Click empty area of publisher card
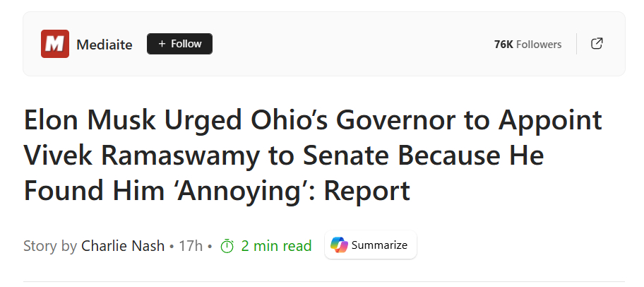644x287 pixels. 353,44
